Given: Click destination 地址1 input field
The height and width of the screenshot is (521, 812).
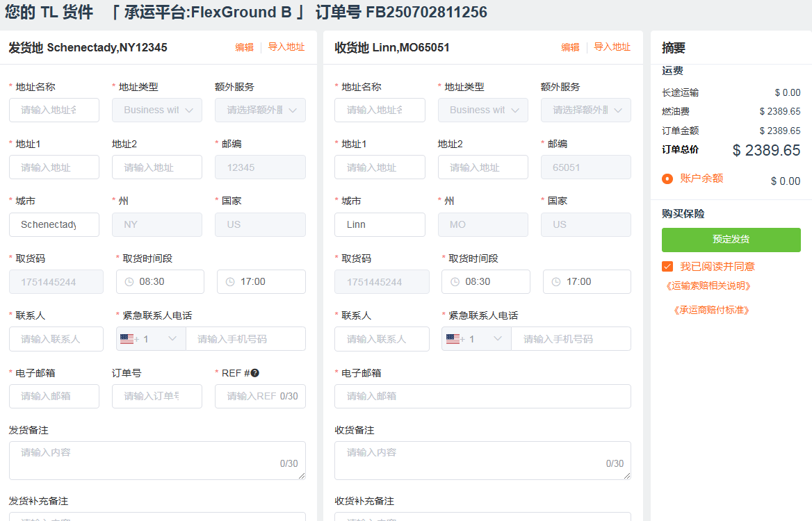Looking at the screenshot, I should pyautogui.click(x=380, y=167).
